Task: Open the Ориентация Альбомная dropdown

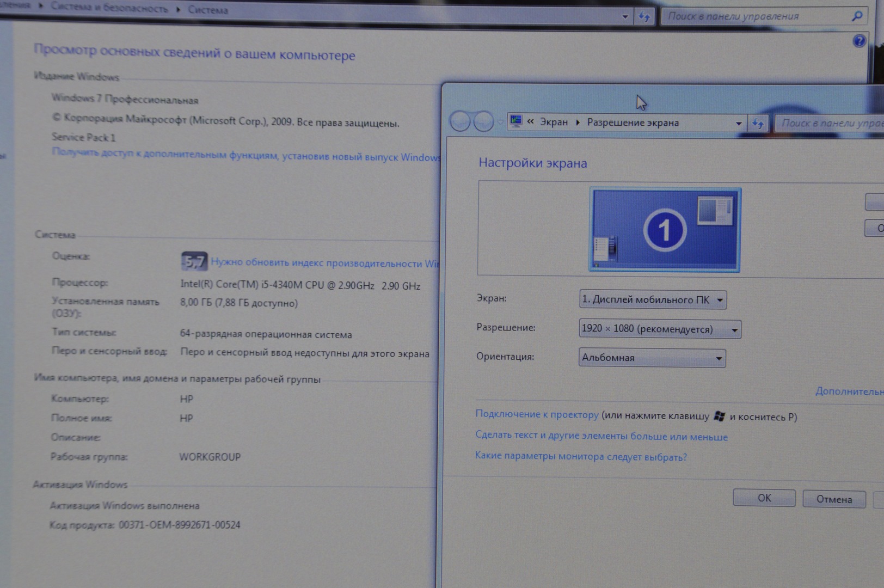Action: 652,358
